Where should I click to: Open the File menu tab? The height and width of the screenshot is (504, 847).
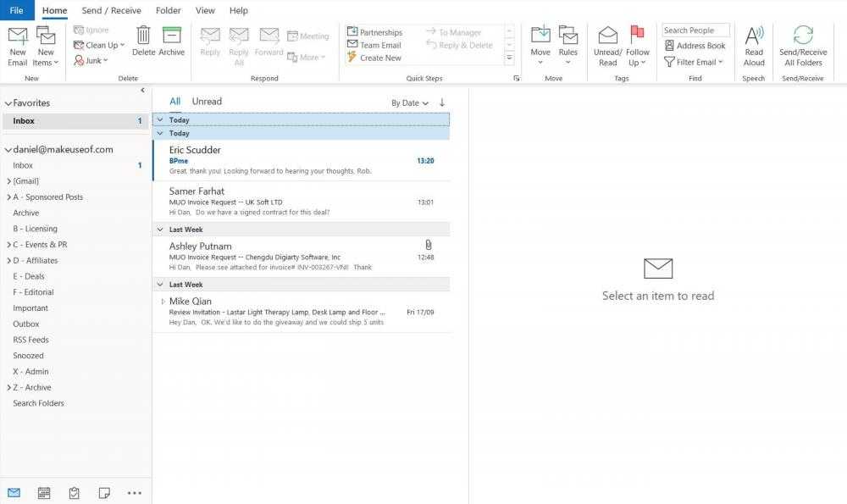[x=16, y=11]
